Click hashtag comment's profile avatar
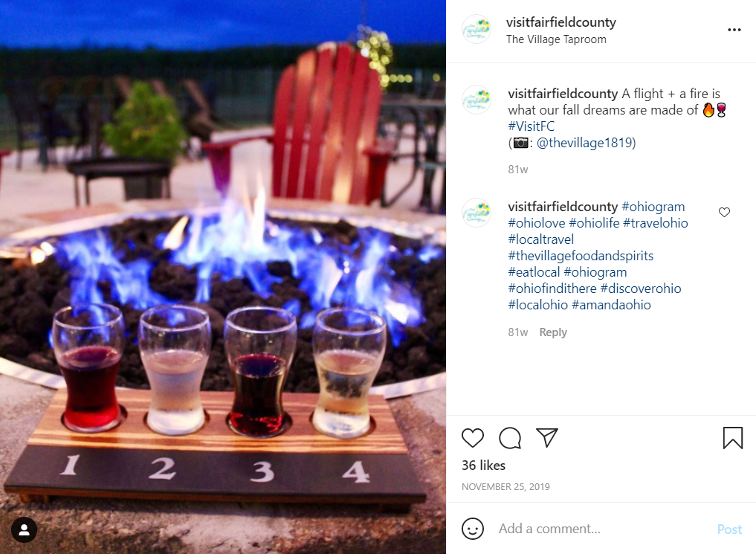 [x=476, y=213]
